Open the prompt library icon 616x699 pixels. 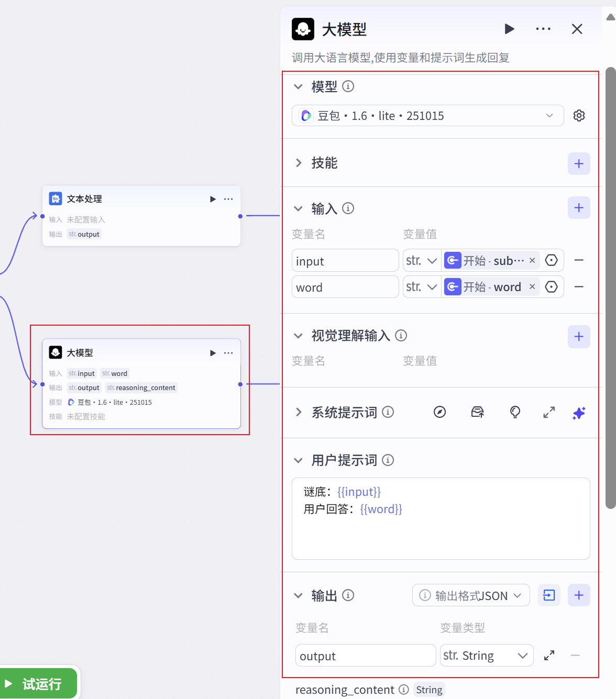coord(477,413)
